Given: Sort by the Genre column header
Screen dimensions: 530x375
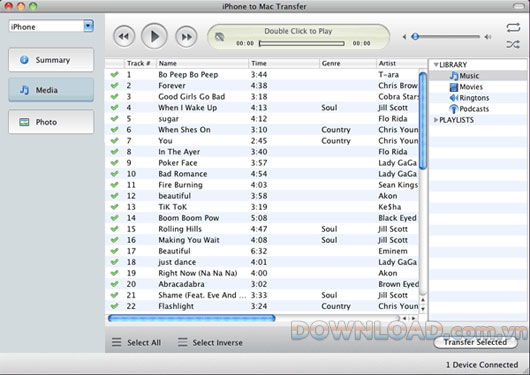Looking at the screenshot, I should pyautogui.click(x=347, y=63).
